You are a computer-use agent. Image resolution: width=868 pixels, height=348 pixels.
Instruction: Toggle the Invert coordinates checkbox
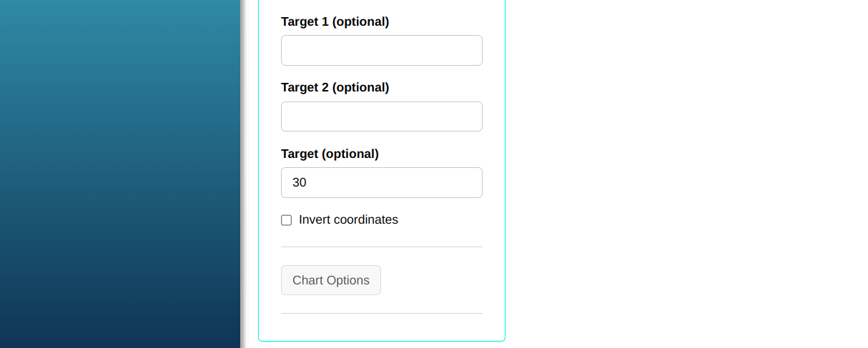click(x=286, y=220)
